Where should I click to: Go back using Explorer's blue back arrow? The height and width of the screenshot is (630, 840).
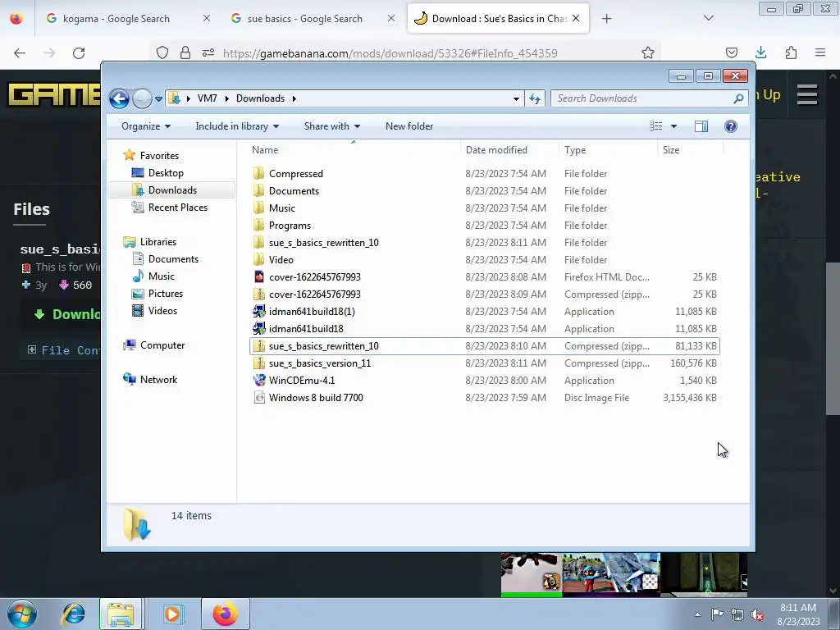point(119,98)
